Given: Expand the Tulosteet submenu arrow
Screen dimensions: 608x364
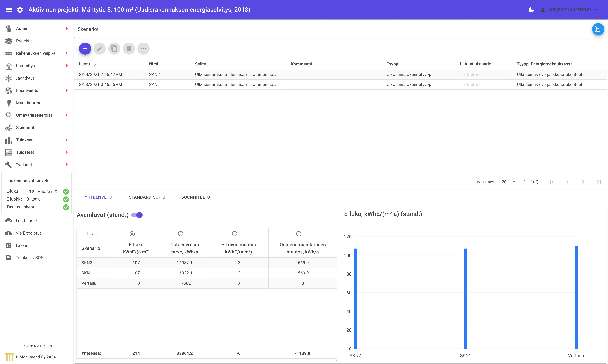Looking at the screenshot, I should 67,152.
